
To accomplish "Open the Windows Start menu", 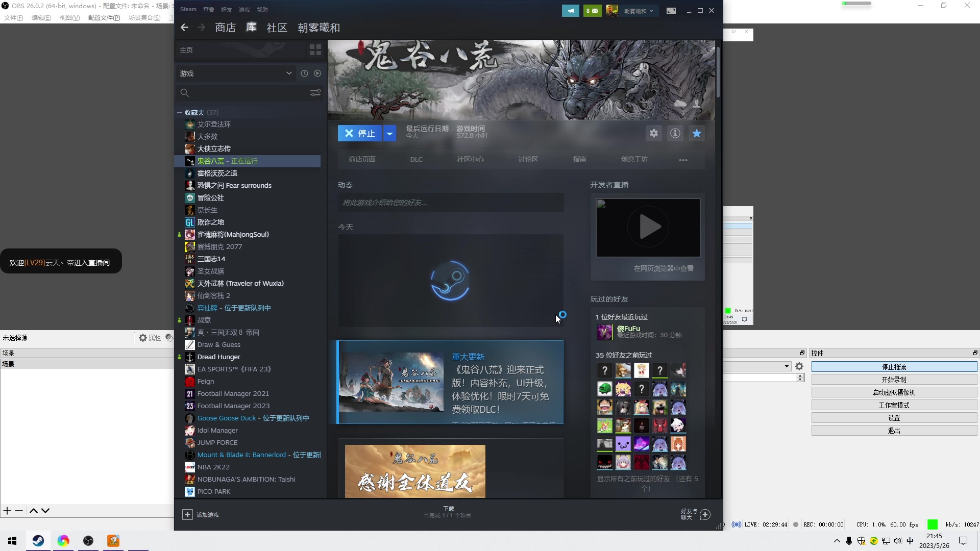I will (13, 541).
